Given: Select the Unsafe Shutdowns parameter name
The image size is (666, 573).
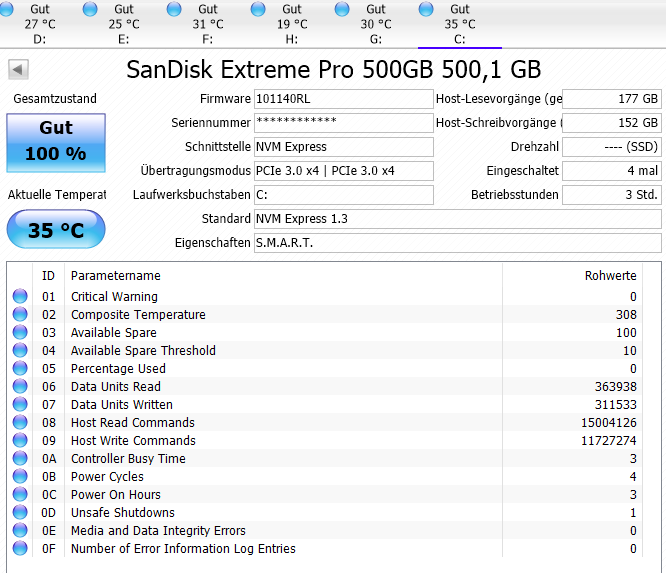Looking at the screenshot, I should point(123,513).
